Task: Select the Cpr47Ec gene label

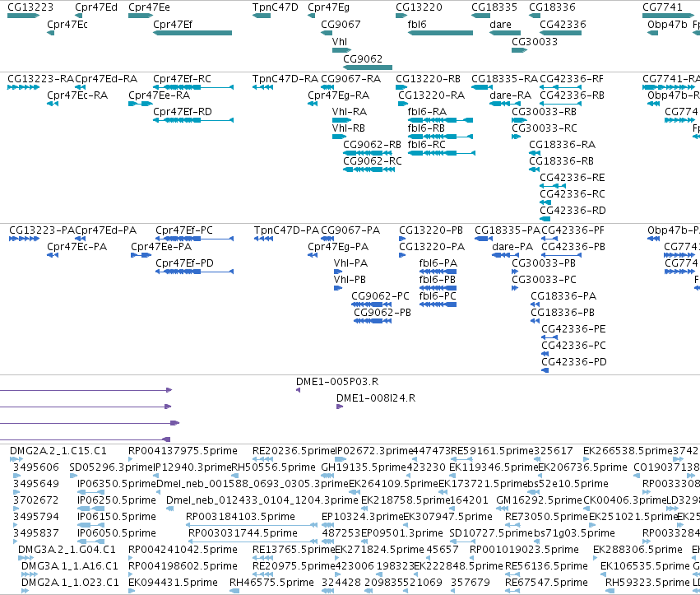Action: point(67,25)
